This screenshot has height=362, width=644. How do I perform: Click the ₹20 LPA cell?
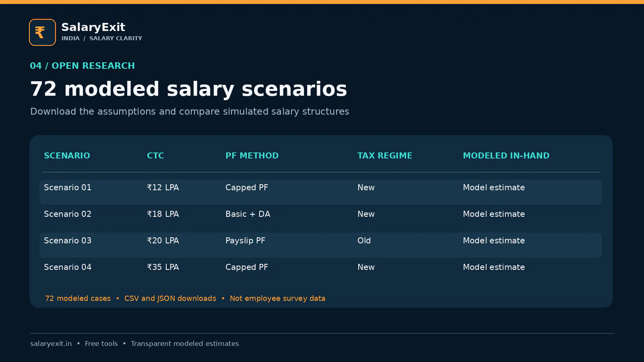pos(163,241)
